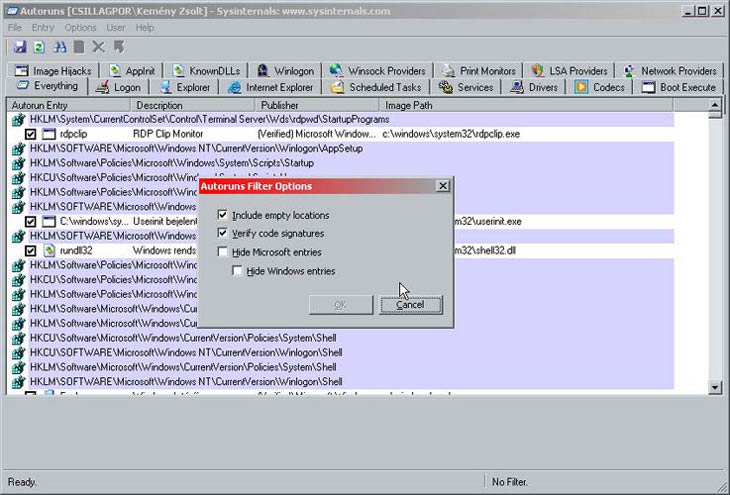Click the Refresh toolbar icon
Image resolution: width=730 pixels, height=495 pixels.
pyautogui.click(x=38, y=47)
